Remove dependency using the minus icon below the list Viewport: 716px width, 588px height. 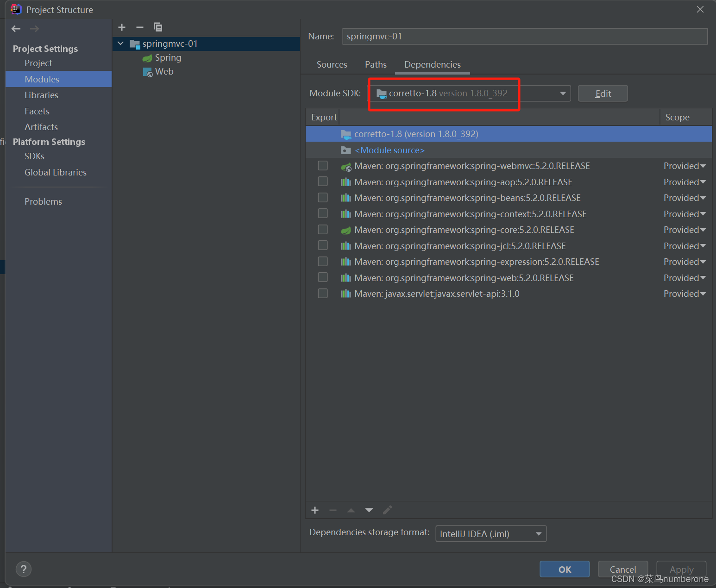click(333, 510)
